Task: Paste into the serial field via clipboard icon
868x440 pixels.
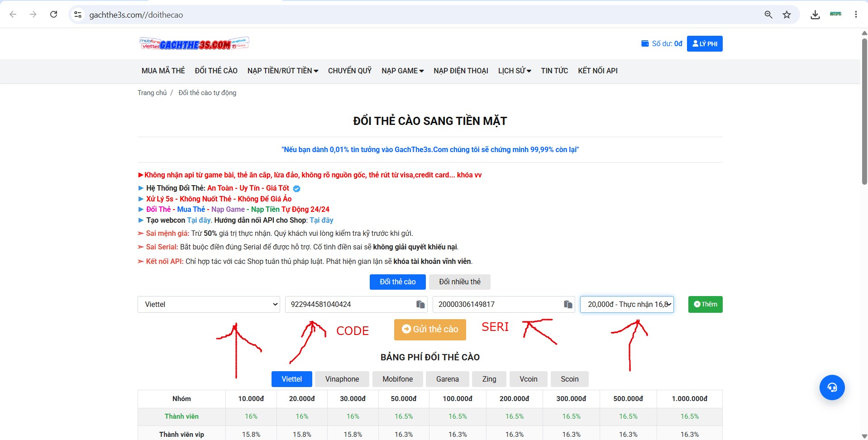Action: [568, 304]
